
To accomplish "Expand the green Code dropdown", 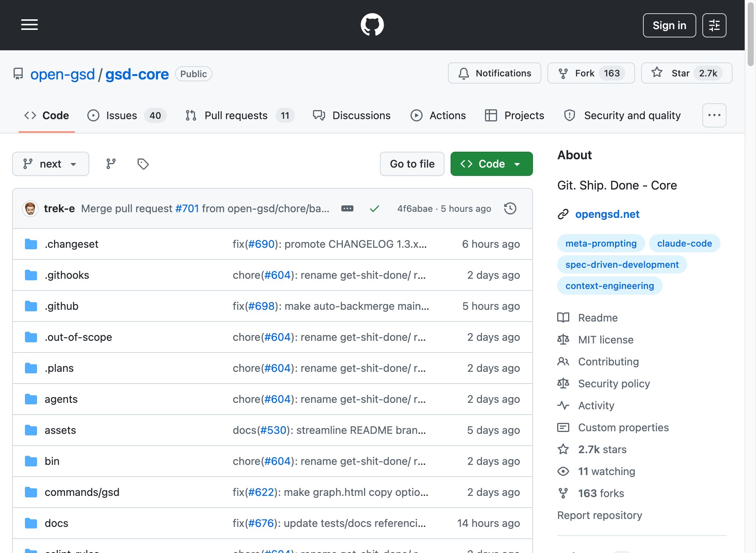I will (x=491, y=164).
